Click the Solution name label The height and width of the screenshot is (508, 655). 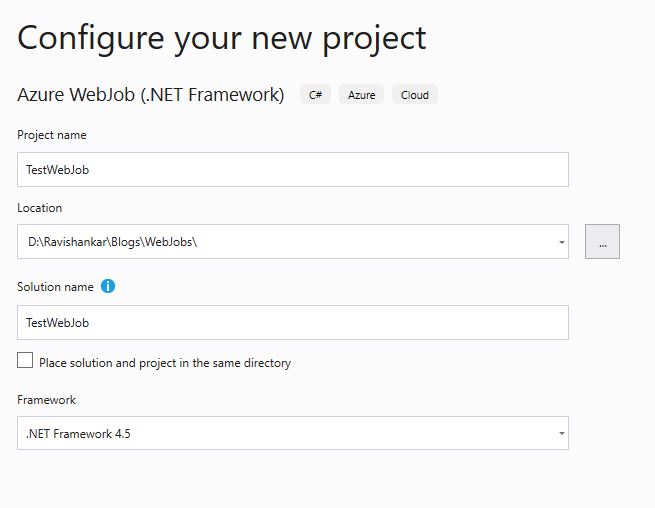[x=55, y=287]
